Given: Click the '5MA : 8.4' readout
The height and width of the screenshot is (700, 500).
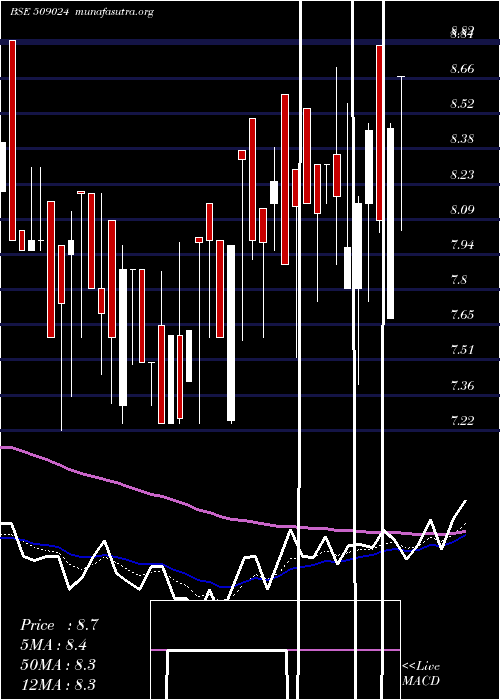Looking at the screenshot, I should click(54, 645).
